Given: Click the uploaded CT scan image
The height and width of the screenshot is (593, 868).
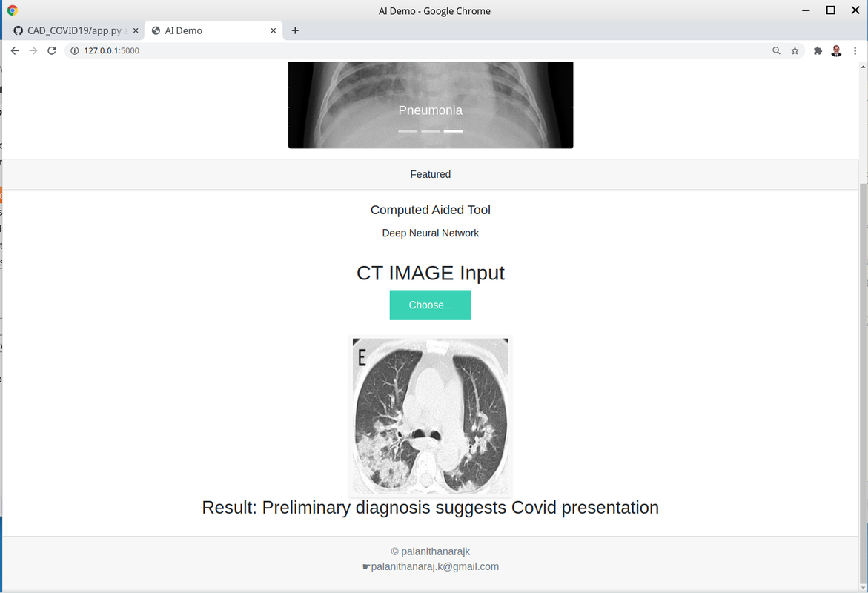Looking at the screenshot, I should [x=430, y=417].
